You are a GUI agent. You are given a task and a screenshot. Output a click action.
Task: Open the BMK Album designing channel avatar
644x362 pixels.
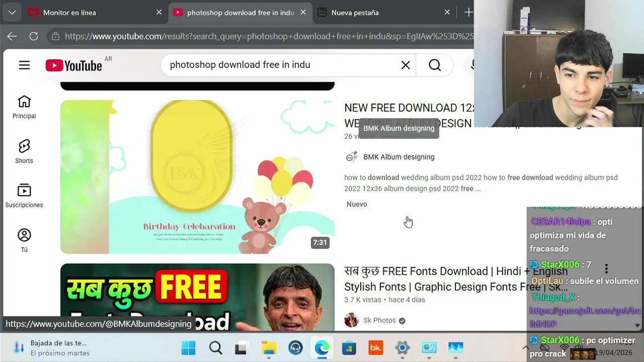[351, 157]
